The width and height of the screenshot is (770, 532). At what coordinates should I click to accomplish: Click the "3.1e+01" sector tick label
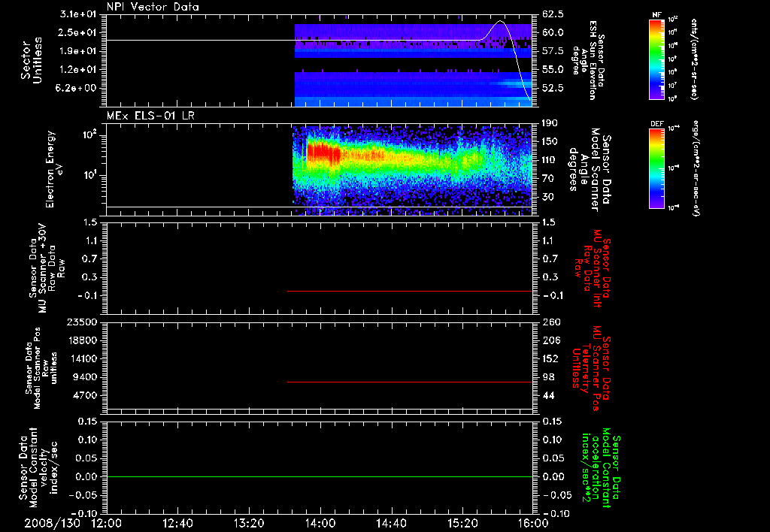(78, 14)
